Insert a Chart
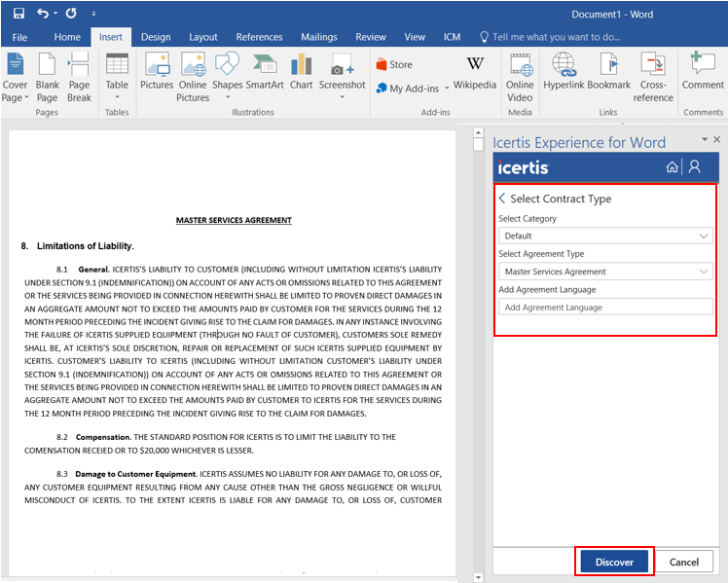Screen dimensions: 728x583 point(302,76)
